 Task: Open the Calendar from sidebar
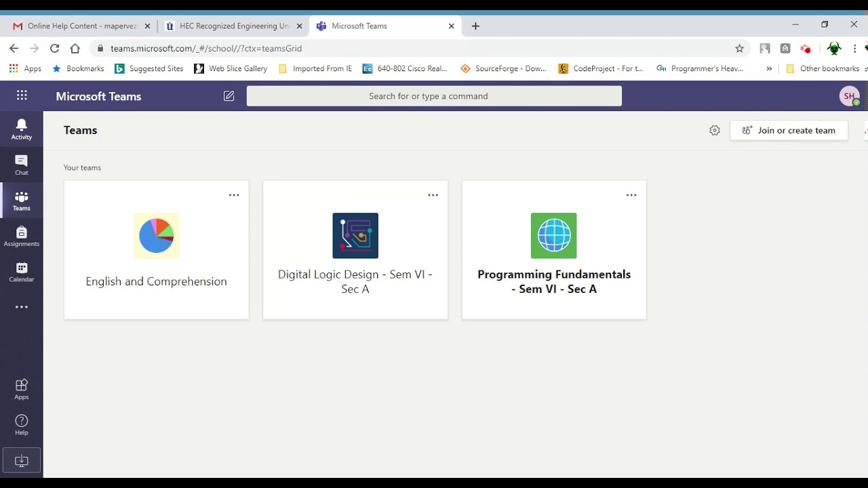22,272
